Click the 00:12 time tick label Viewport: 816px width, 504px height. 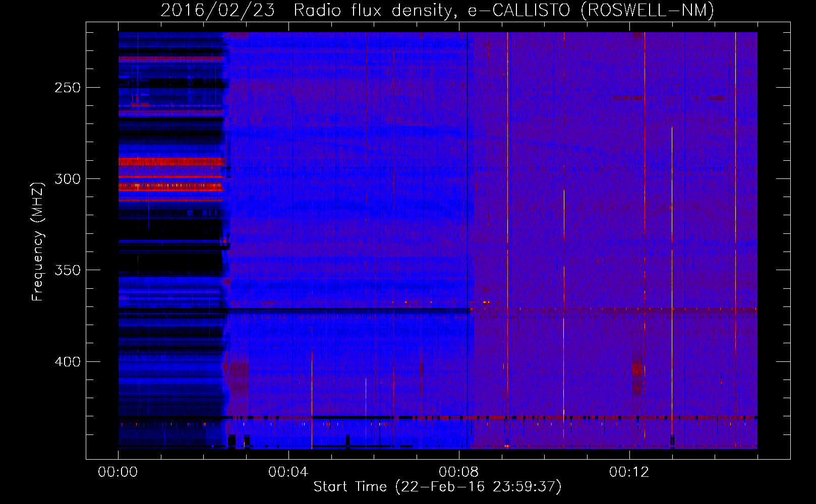pyautogui.click(x=629, y=472)
